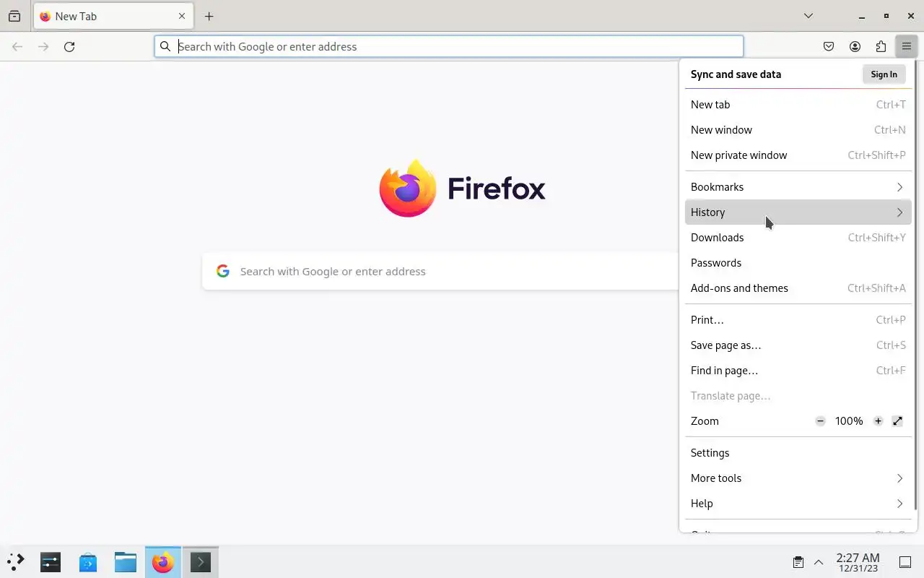Expand the Bookmarks submenu
The height and width of the screenshot is (578, 924).
[x=798, y=187]
